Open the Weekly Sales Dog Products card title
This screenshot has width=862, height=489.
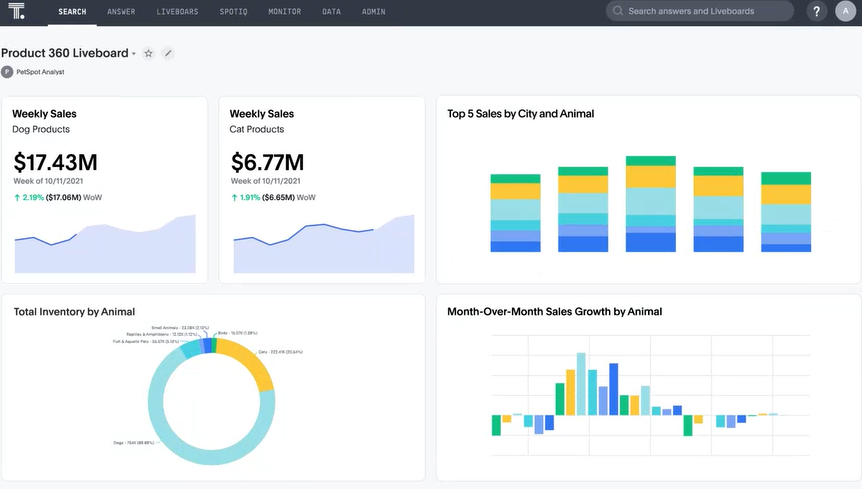coord(44,114)
